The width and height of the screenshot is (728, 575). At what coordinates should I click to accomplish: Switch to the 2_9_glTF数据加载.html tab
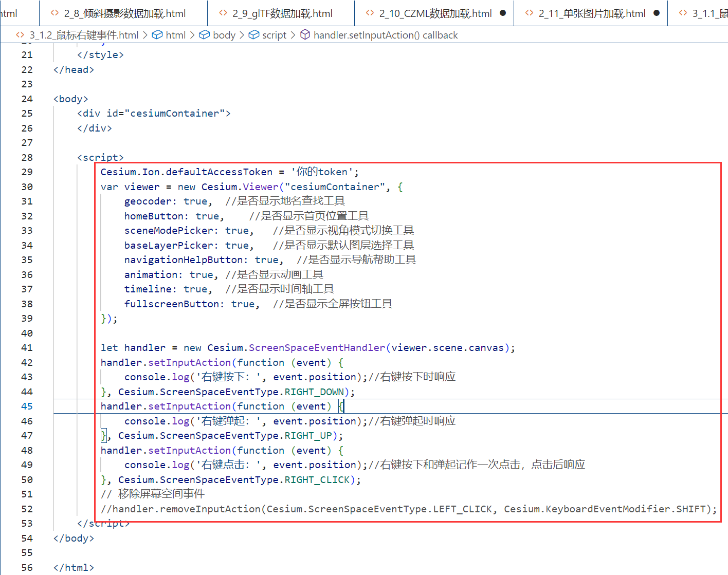pos(281,13)
